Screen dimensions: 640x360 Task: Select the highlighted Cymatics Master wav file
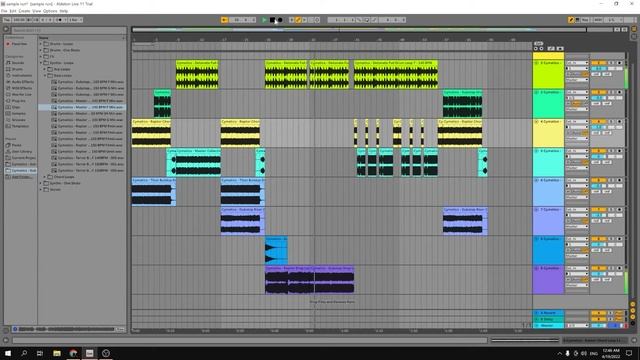point(82,107)
